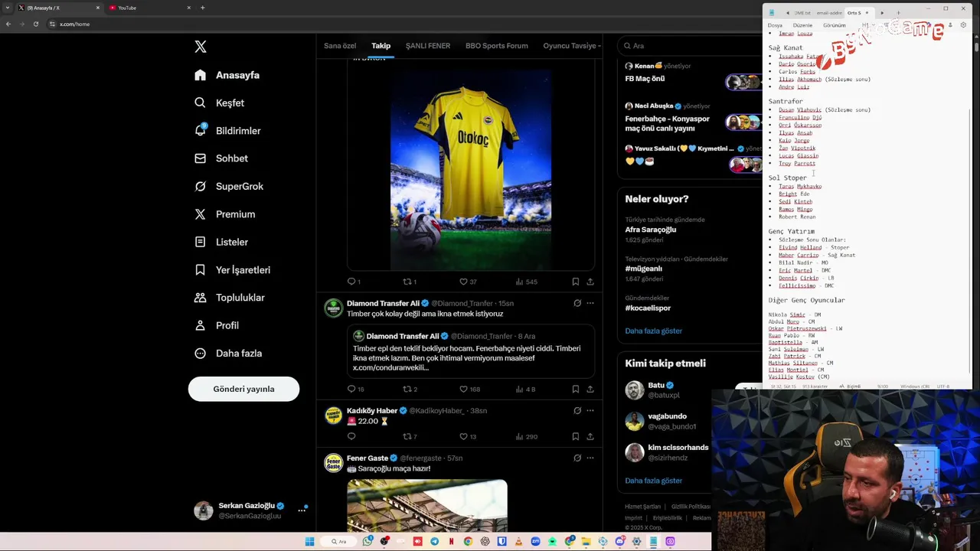Open Grok on Diamond Transfer Ali post
The width and height of the screenshot is (980, 551).
tap(577, 303)
